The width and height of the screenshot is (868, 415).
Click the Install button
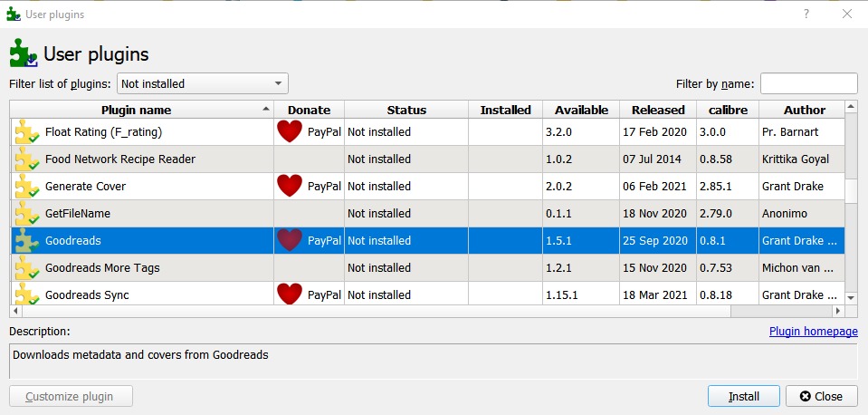coord(743,396)
